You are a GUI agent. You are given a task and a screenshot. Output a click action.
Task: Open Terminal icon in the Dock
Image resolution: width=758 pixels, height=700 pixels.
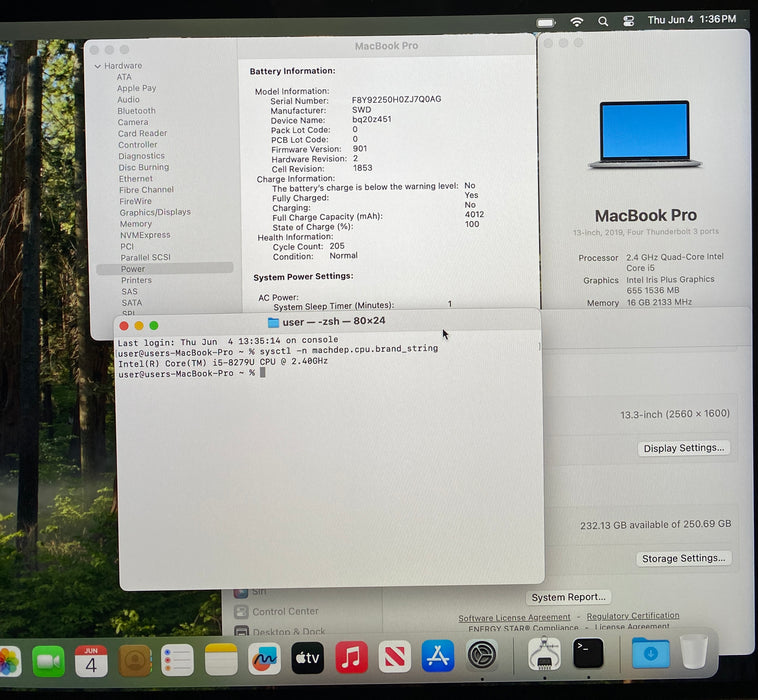[x=588, y=653]
